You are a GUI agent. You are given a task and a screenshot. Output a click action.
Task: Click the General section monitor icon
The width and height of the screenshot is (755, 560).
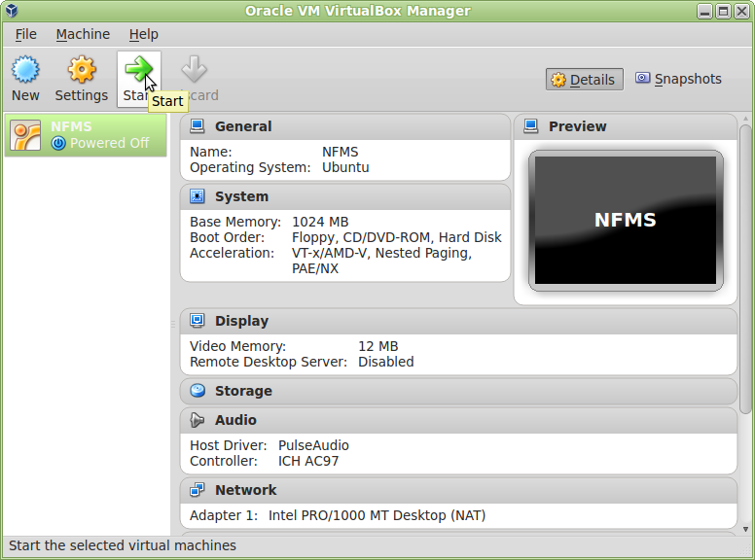pos(197,126)
